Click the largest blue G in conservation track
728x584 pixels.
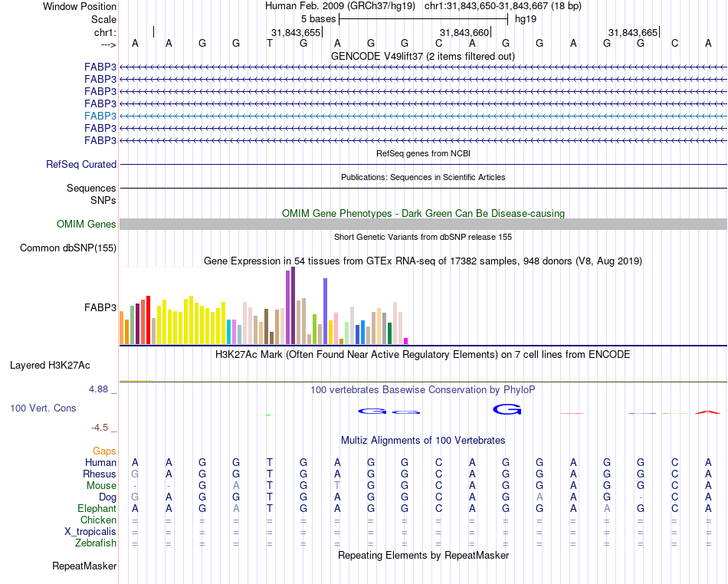click(x=507, y=409)
